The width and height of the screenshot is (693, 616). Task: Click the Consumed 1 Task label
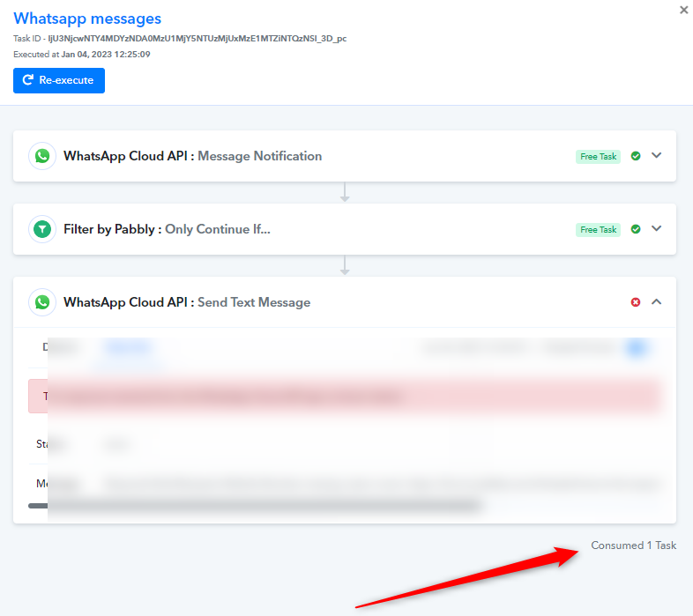(634, 545)
